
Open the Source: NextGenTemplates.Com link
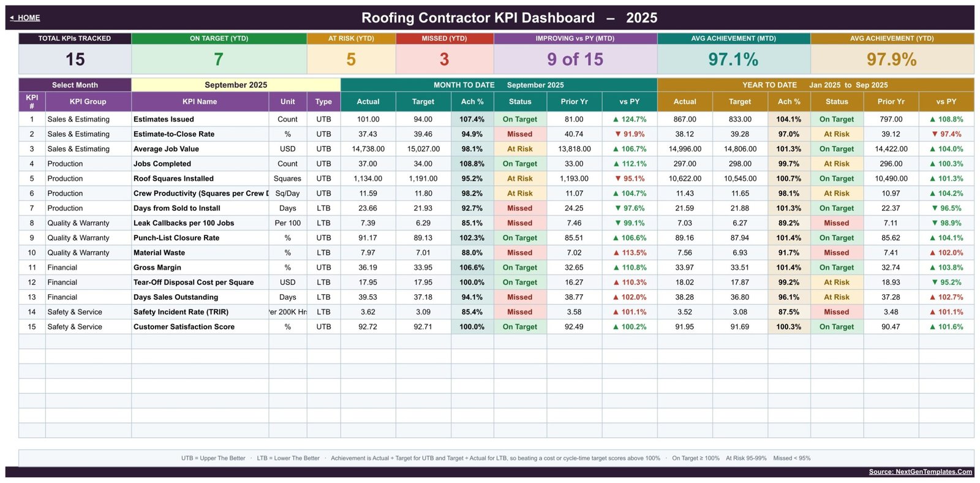pos(920,472)
